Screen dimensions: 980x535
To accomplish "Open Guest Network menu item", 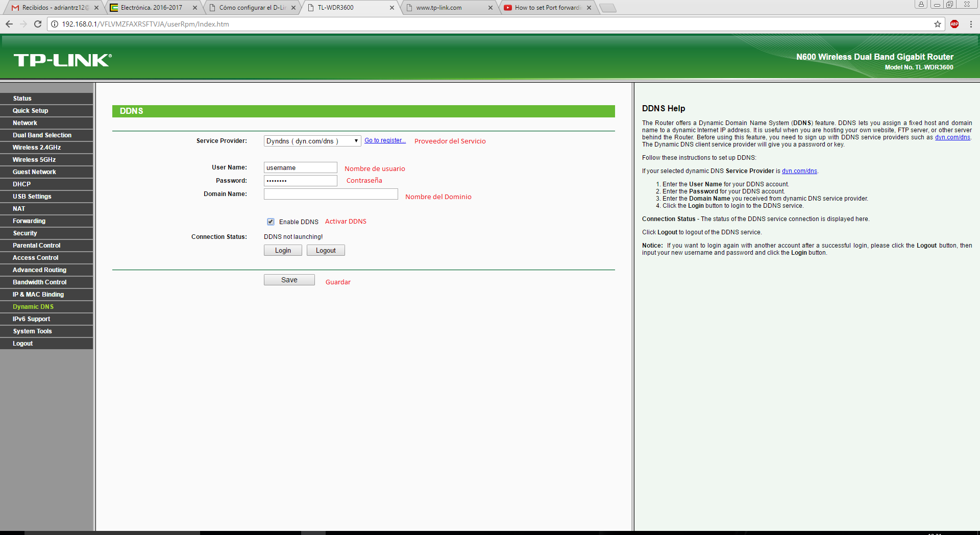I will point(46,172).
